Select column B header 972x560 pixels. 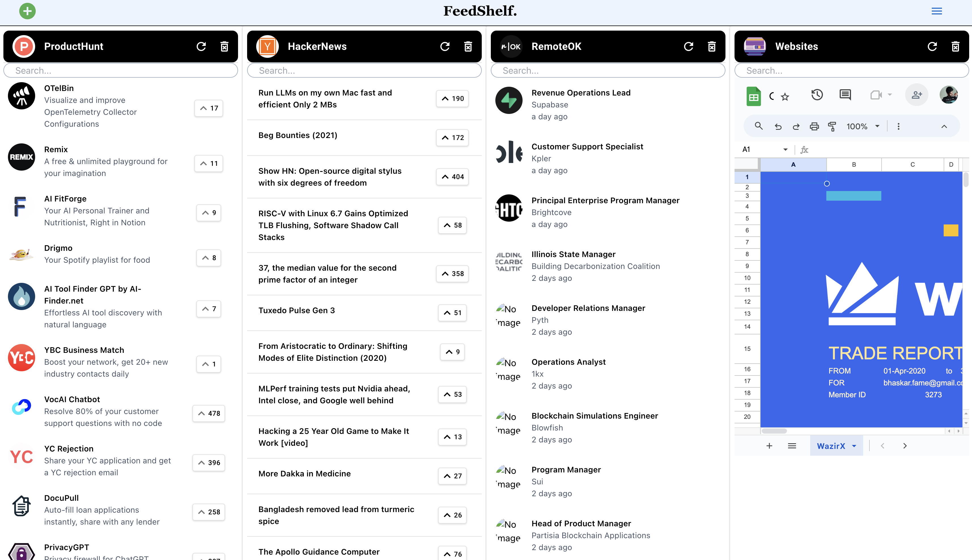point(854,165)
